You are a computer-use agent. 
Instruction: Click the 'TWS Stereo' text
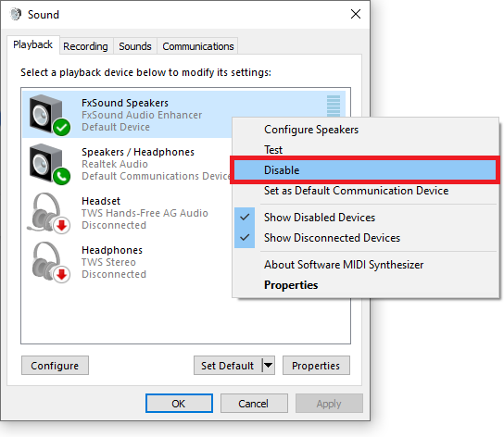pos(108,262)
